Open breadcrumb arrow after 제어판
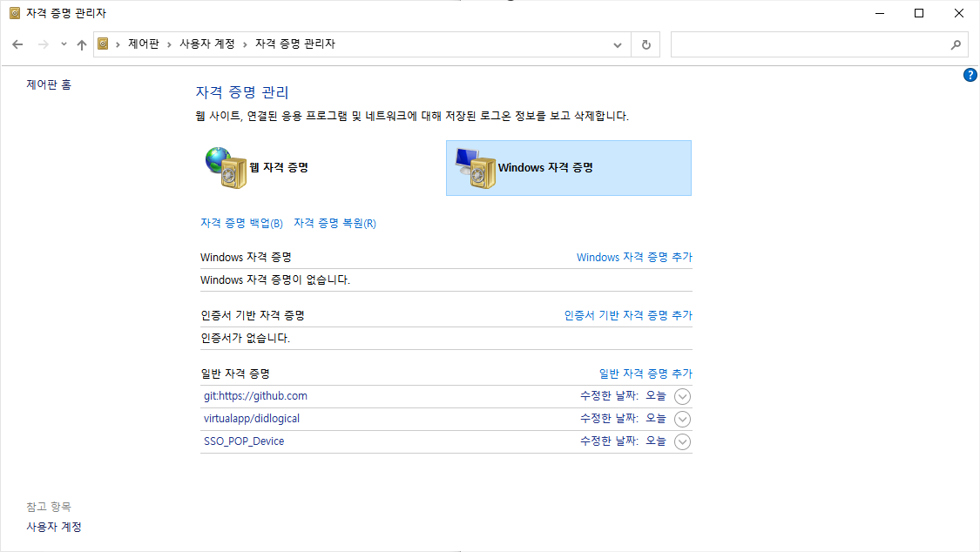 [169, 44]
